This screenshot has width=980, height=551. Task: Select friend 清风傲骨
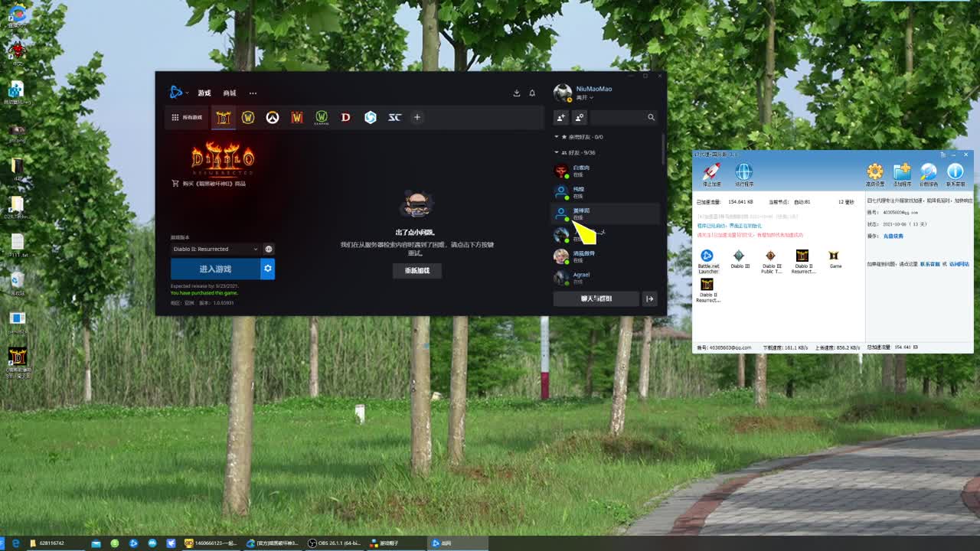click(605, 256)
